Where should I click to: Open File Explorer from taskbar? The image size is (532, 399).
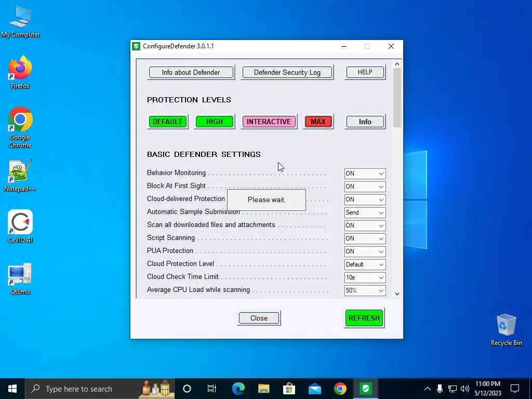(x=263, y=389)
